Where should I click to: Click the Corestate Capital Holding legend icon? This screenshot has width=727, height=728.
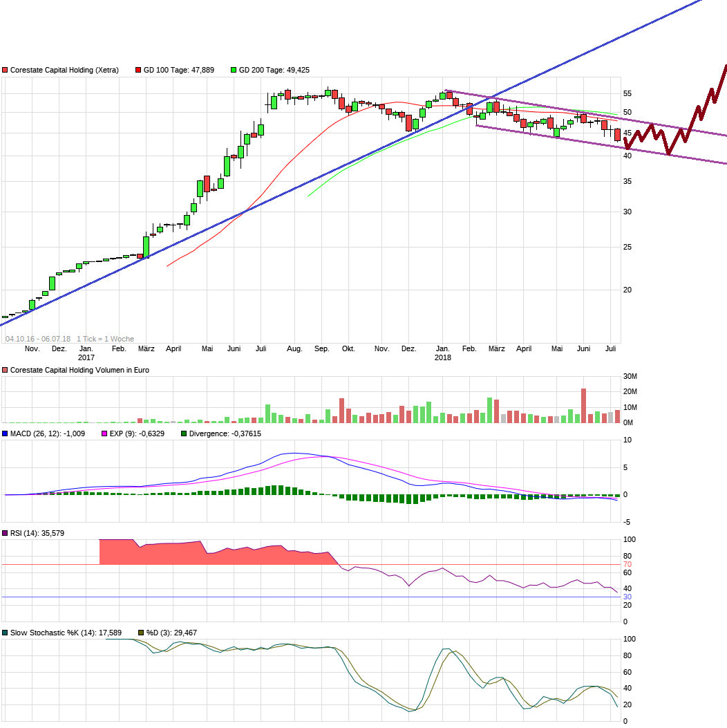click(x=6, y=70)
